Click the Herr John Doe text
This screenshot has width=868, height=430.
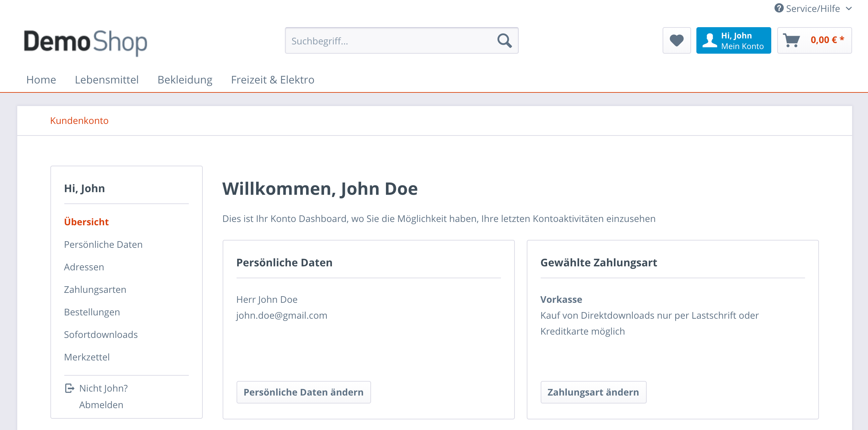267,299
